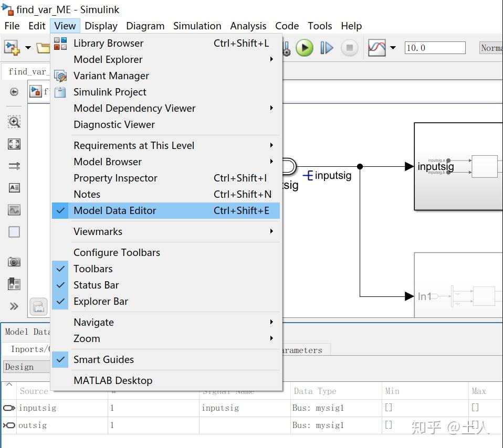Click the back navigation arrow in explorer bar

pyautogui.click(x=14, y=92)
